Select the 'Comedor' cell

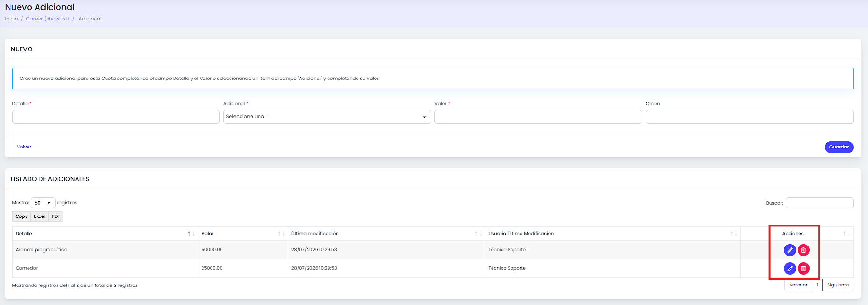point(105,268)
